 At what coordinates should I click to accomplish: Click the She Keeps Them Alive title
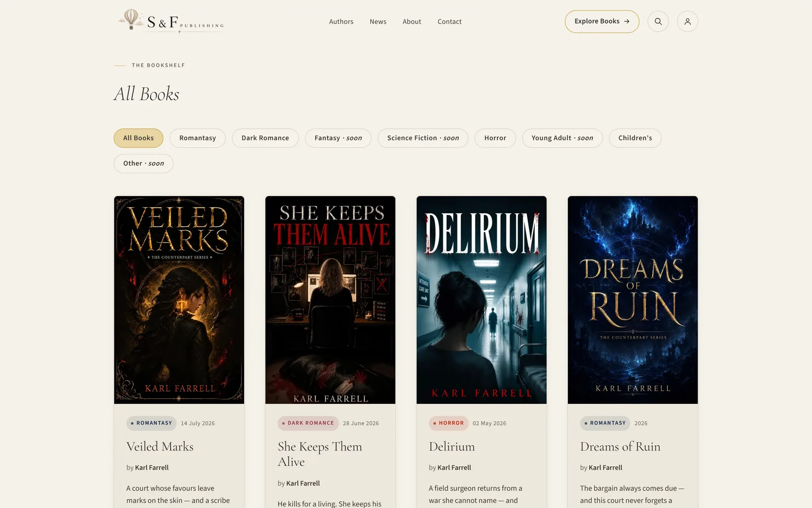320,454
